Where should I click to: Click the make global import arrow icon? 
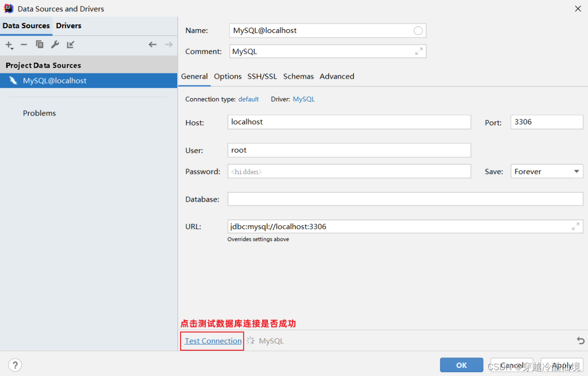[x=70, y=45]
